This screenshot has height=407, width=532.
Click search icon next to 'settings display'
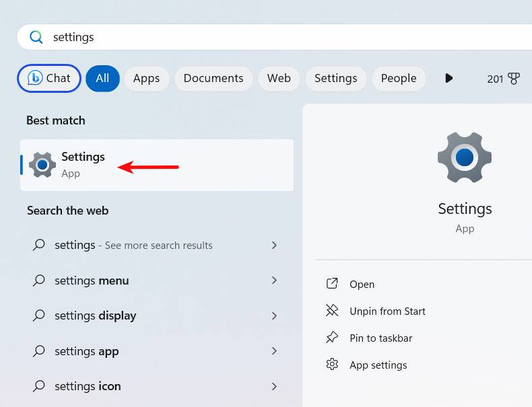38,316
